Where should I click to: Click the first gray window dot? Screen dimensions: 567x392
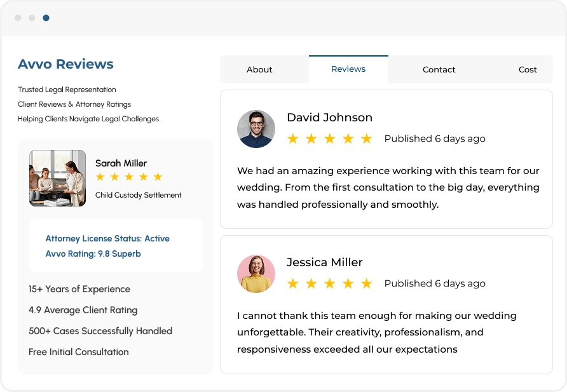coord(18,18)
